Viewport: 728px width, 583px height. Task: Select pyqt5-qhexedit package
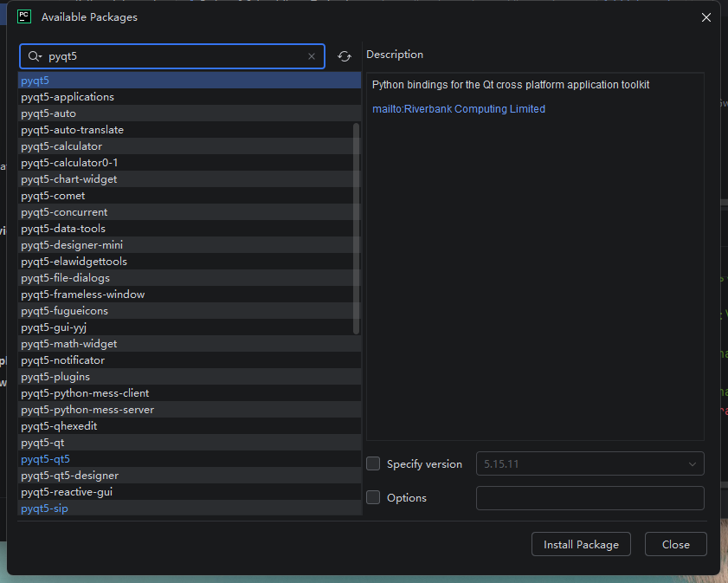190,426
